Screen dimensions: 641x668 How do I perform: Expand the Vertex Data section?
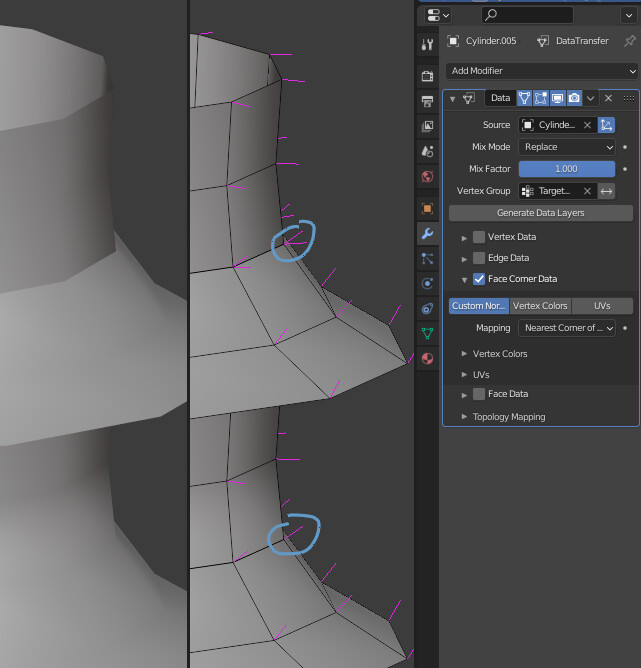pos(464,238)
